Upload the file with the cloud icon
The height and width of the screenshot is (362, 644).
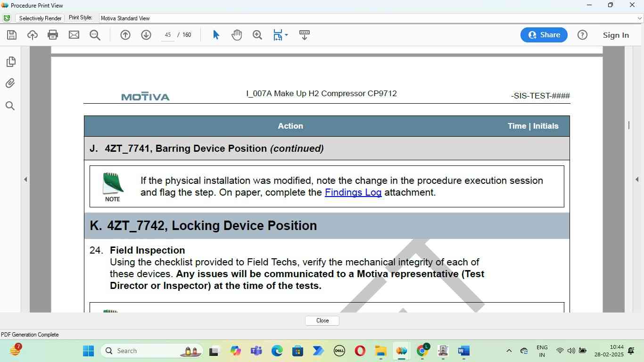click(x=33, y=35)
